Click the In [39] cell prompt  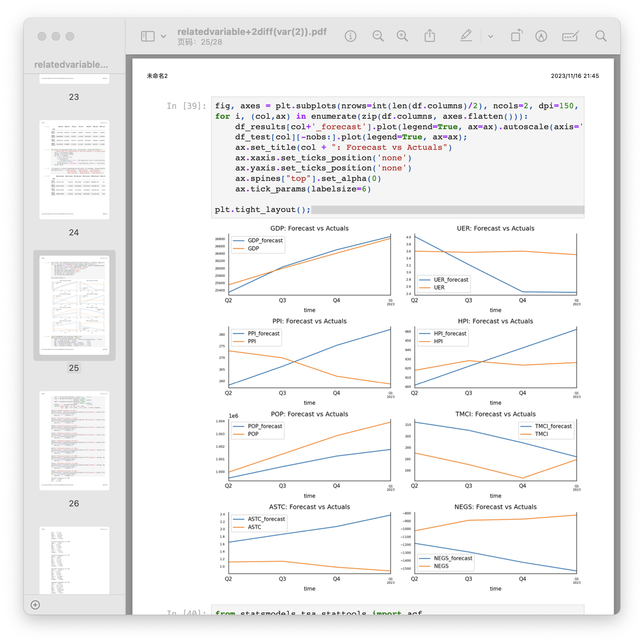pos(186,106)
